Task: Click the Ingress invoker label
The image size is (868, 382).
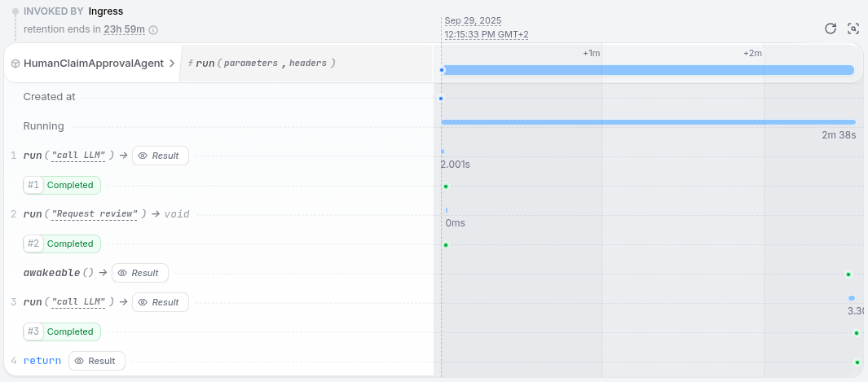Action: [106, 11]
